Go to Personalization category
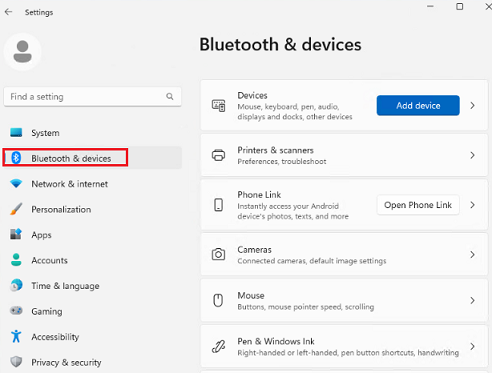The width and height of the screenshot is (492, 373). pos(92,209)
